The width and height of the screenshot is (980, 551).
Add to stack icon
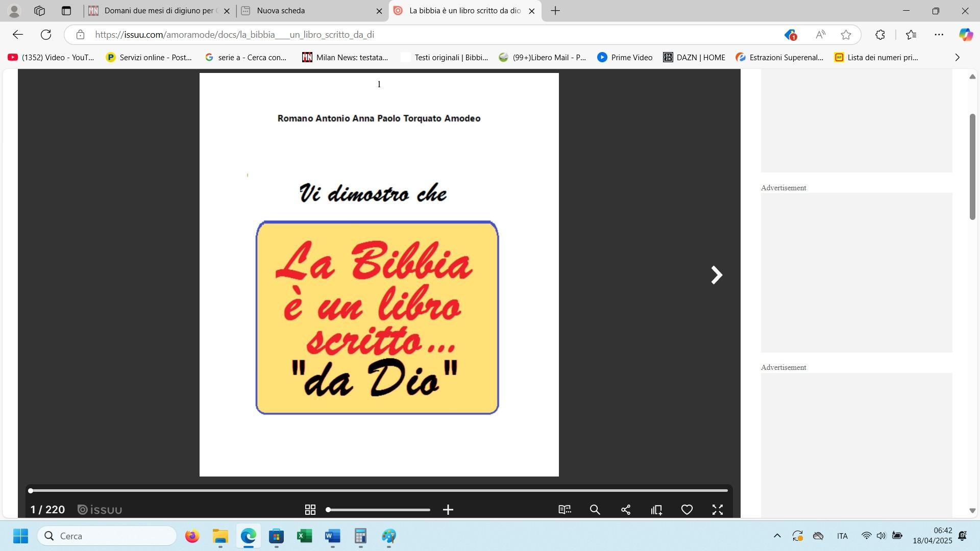point(656,510)
